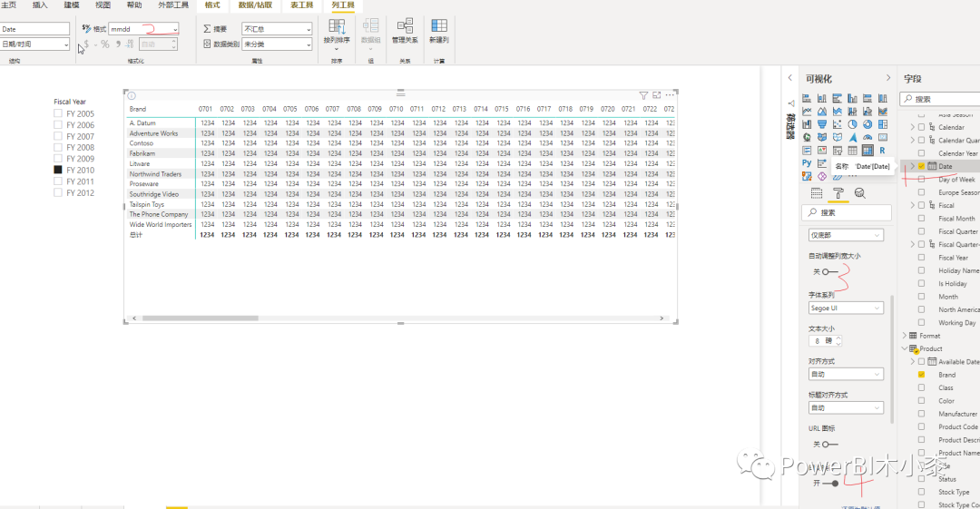Choose the line chart visual
The height and width of the screenshot is (509, 980).
pyautogui.click(x=807, y=112)
